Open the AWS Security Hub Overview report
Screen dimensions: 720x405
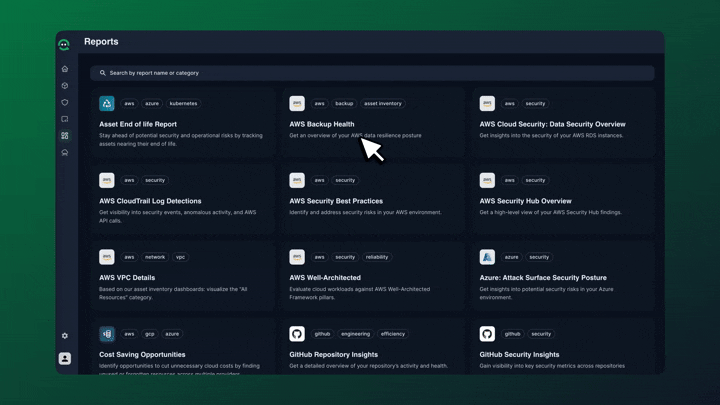pyautogui.click(x=525, y=201)
